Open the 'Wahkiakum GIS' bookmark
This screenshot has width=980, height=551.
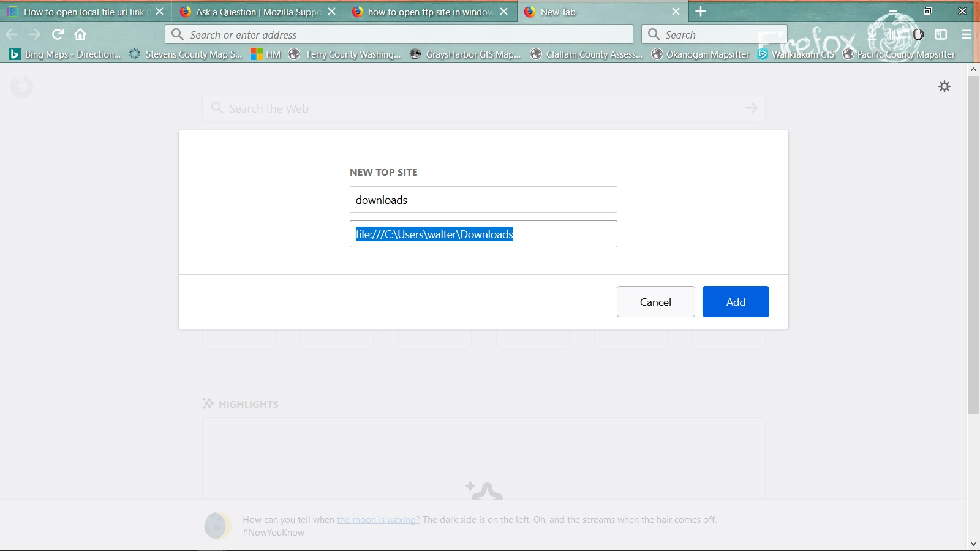pos(796,54)
